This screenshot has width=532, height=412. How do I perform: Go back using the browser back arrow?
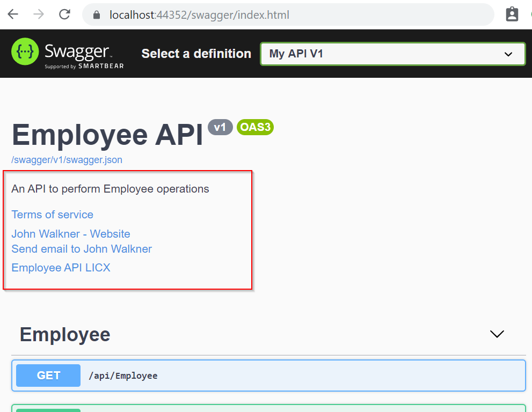[13, 14]
